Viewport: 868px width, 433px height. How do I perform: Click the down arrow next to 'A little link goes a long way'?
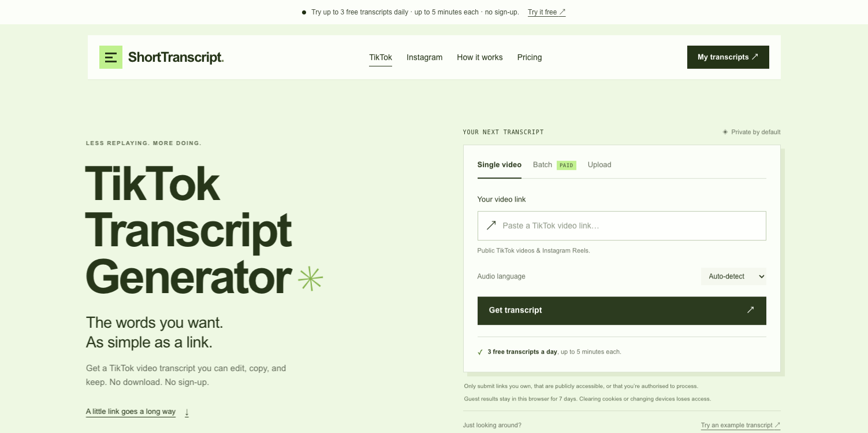click(187, 412)
